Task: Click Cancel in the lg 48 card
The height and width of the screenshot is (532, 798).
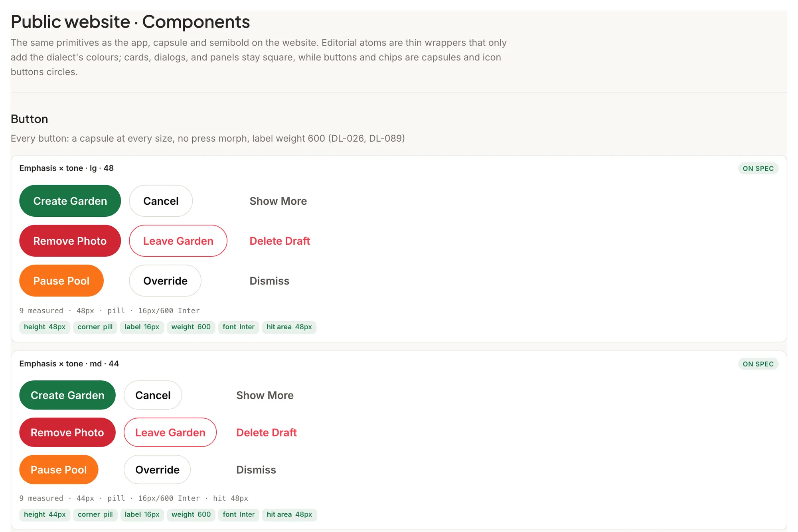Action: point(161,201)
